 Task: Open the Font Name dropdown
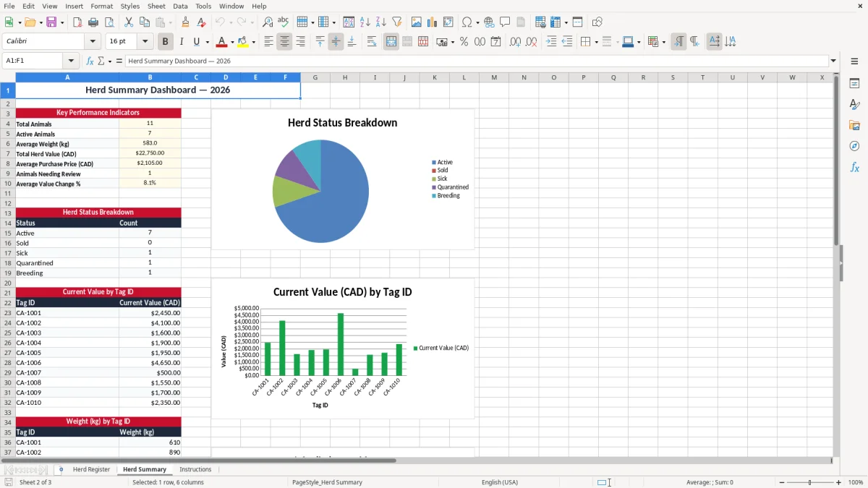coord(93,42)
